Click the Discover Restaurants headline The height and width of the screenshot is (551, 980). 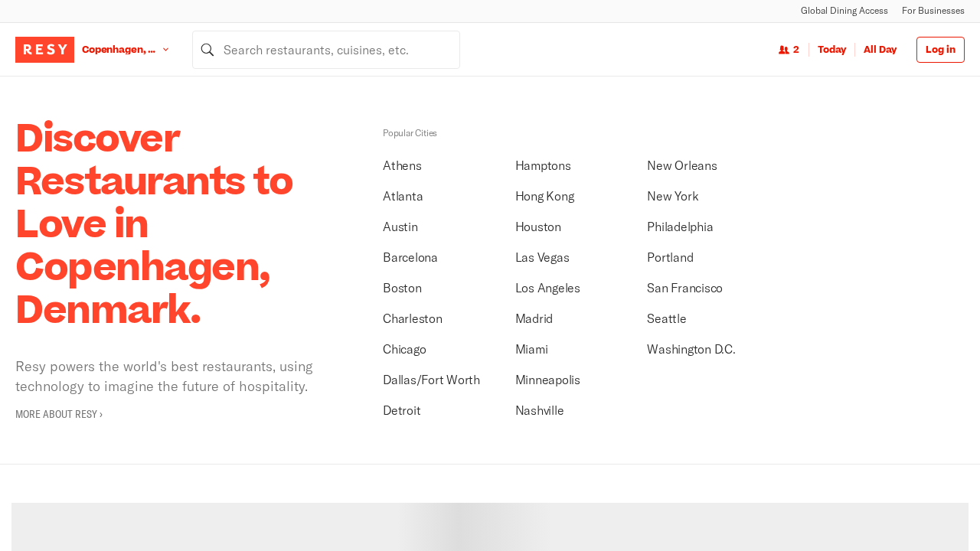pos(155,223)
